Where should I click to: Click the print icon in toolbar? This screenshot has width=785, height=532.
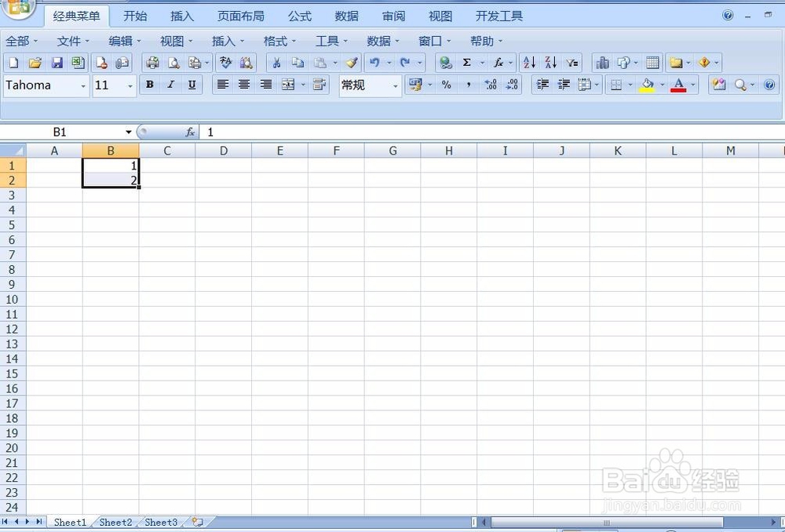coord(153,63)
